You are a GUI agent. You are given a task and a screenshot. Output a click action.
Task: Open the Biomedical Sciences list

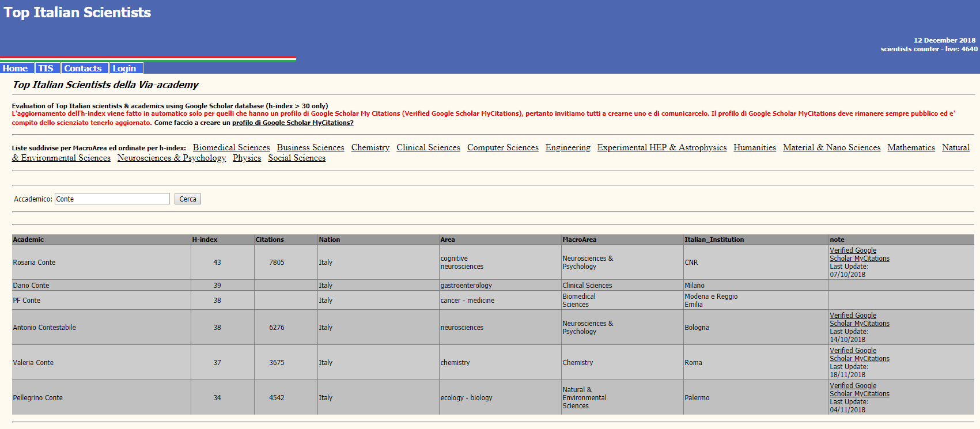pos(231,147)
